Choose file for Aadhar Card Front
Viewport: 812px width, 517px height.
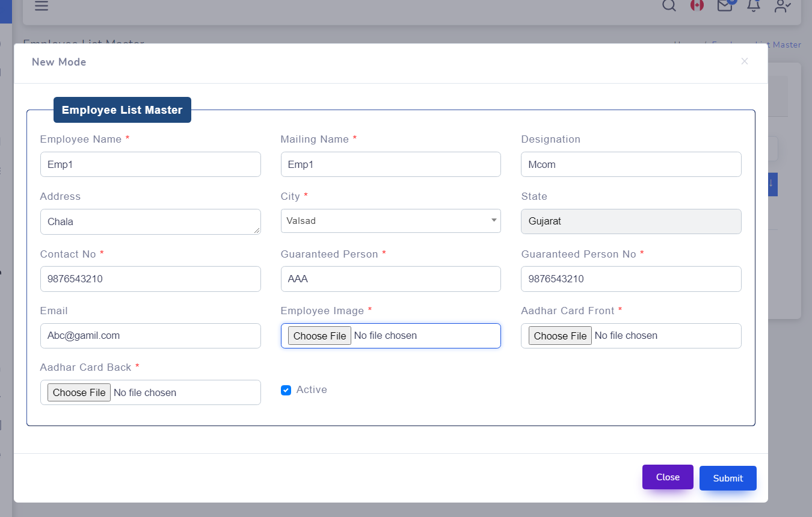click(560, 336)
